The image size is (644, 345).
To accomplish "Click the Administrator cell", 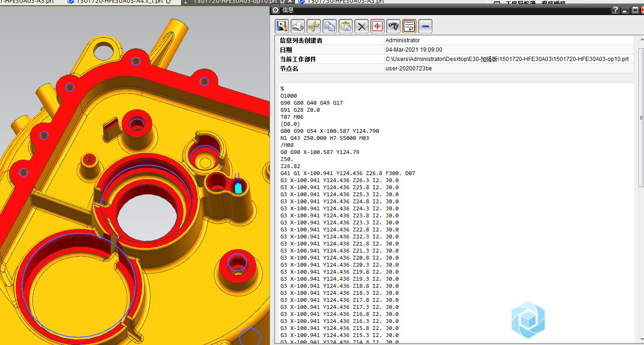I will (x=508, y=40).
